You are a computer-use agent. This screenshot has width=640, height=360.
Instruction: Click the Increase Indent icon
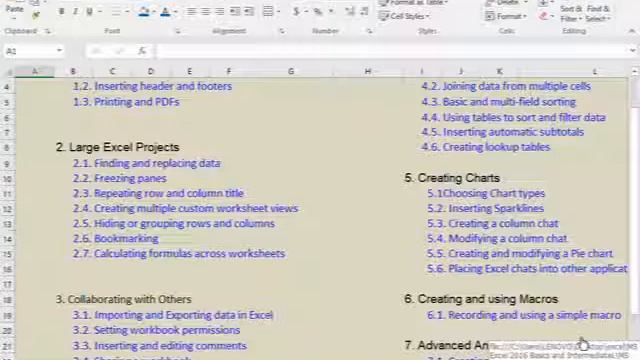click(249, 11)
